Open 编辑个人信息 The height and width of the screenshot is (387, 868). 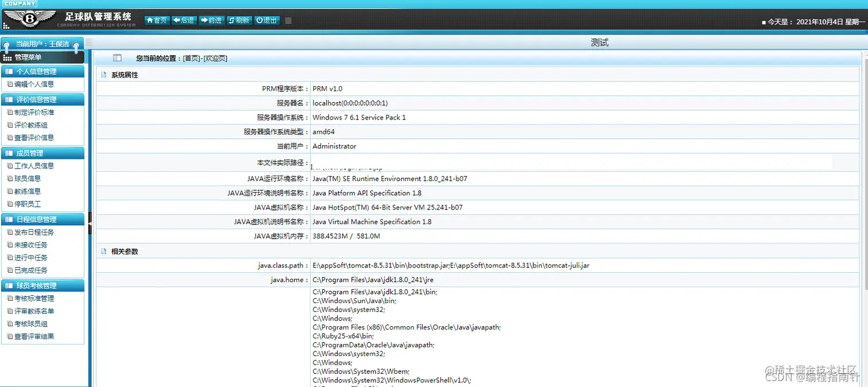tap(34, 84)
